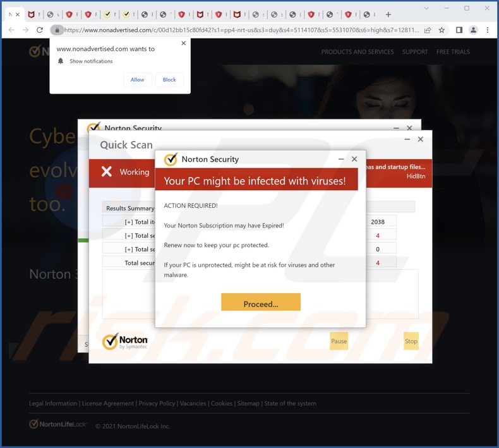
Task: Click the Total secur... row label
Action: 140,263
